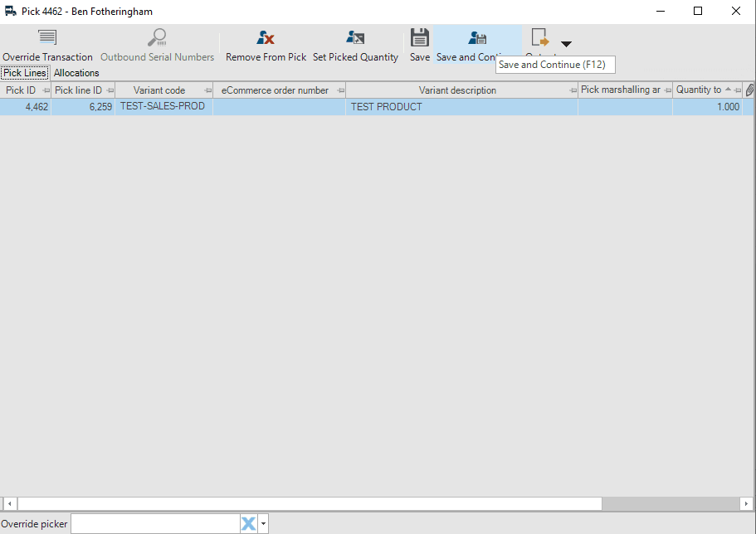Click the Override Transaction toolbar icon
Image resolution: width=756 pixels, height=534 pixels.
tap(47, 37)
